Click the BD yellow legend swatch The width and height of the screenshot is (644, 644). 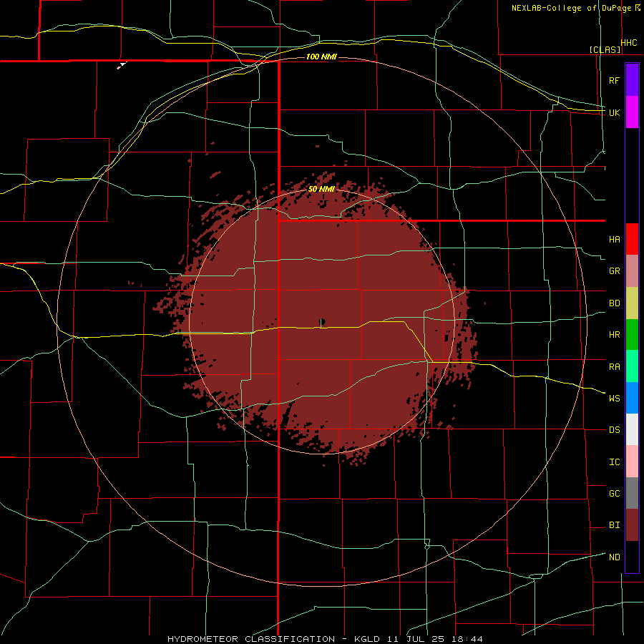[x=632, y=303]
